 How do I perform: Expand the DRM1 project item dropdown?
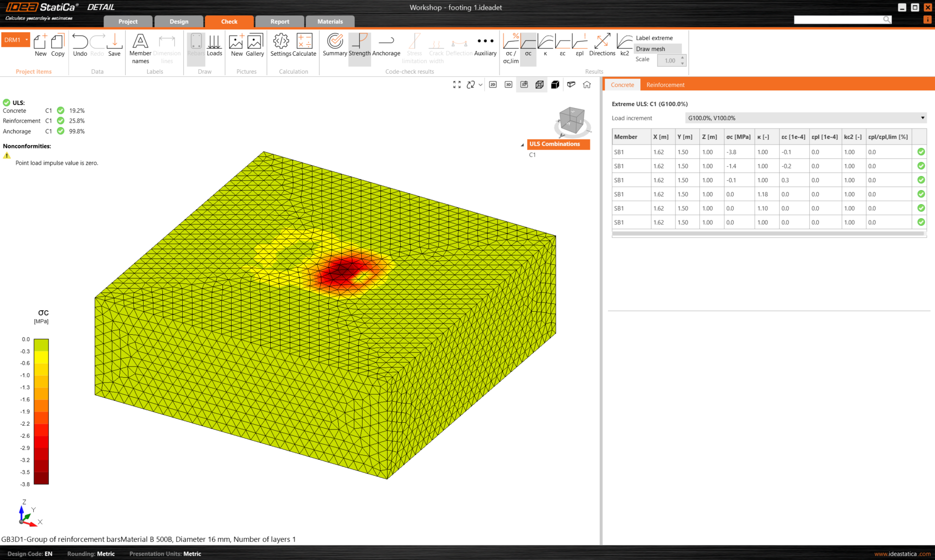[27, 40]
